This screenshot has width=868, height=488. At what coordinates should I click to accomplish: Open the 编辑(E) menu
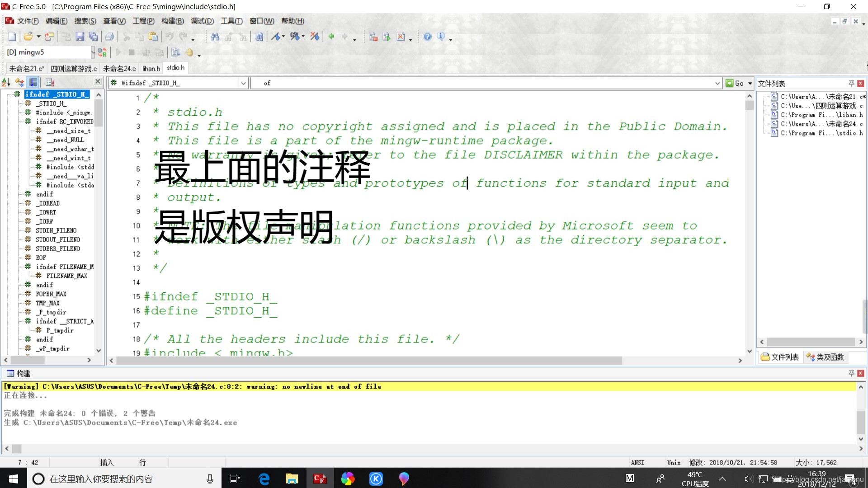coord(57,21)
